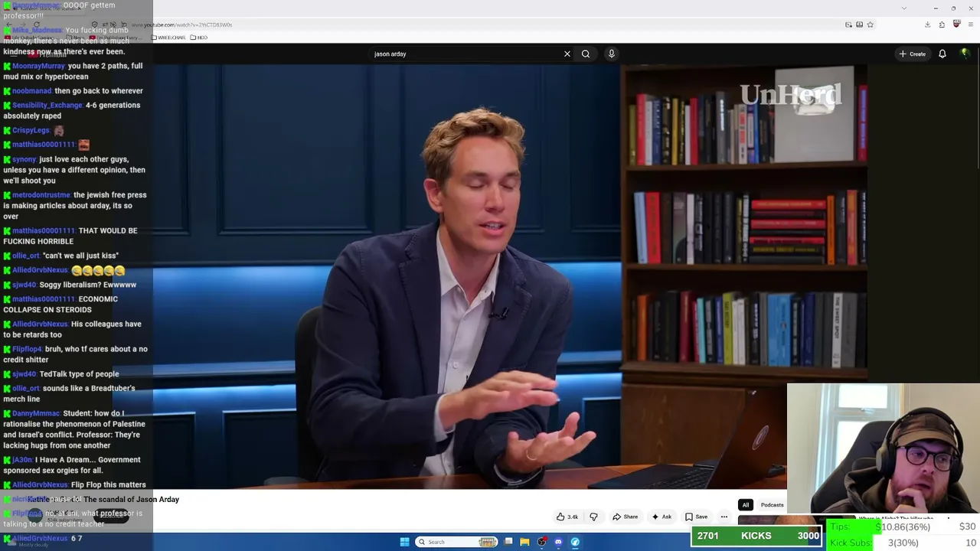
Task: Click the picture-in-picture icon in address bar
Action: click(848, 24)
